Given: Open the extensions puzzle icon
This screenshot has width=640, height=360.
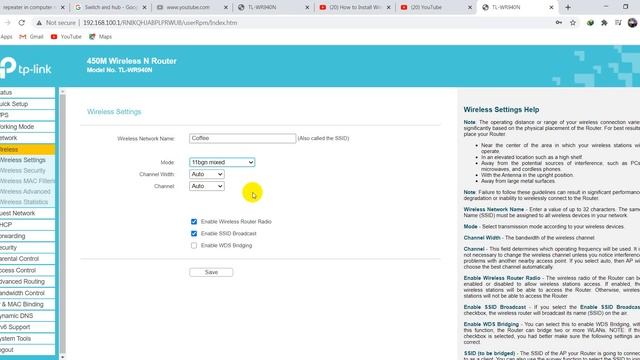Looking at the screenshot, I should [x=604, y=23].
